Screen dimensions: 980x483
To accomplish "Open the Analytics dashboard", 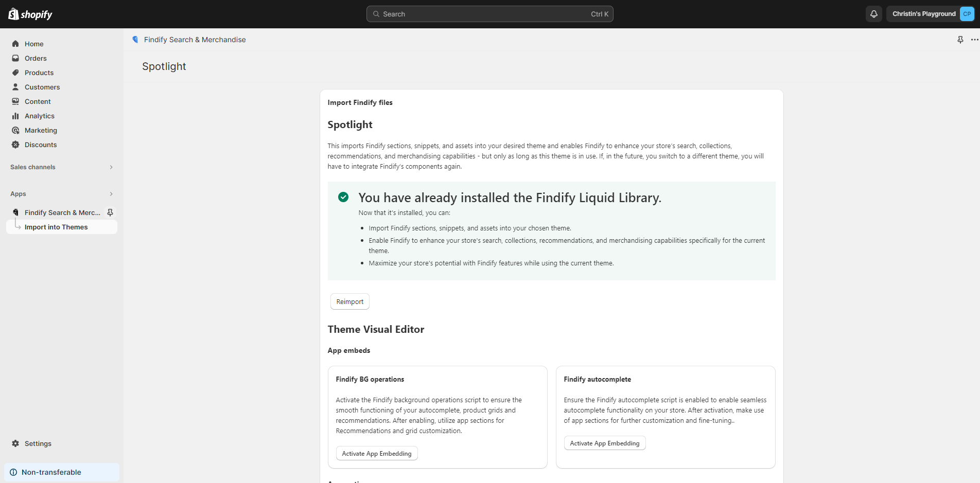I will [39, 116].
